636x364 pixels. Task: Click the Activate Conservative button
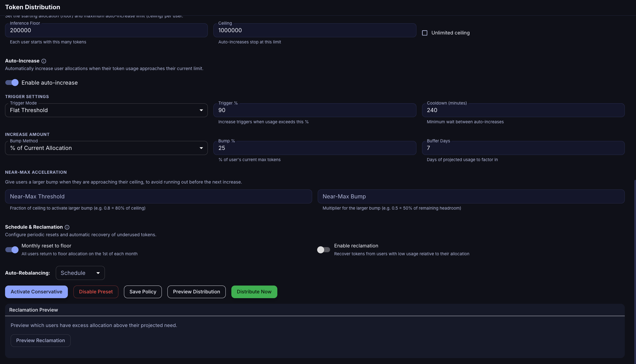36,292
